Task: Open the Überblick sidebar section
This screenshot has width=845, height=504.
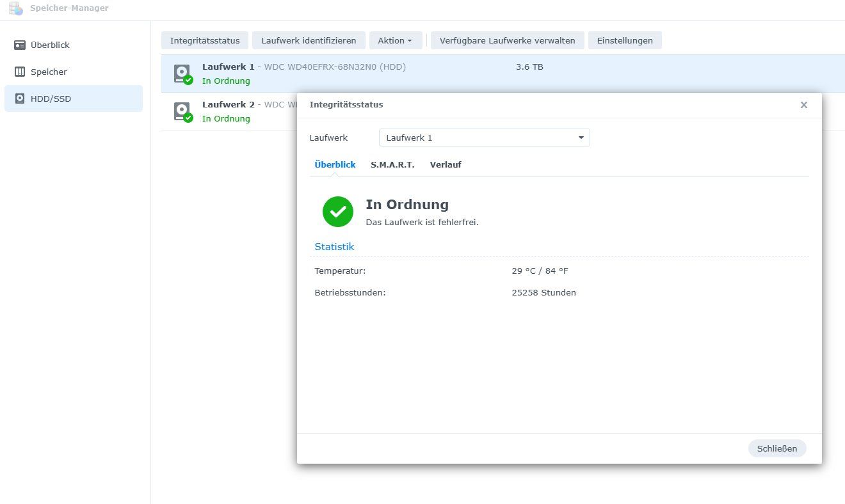Action: point(74,45)
